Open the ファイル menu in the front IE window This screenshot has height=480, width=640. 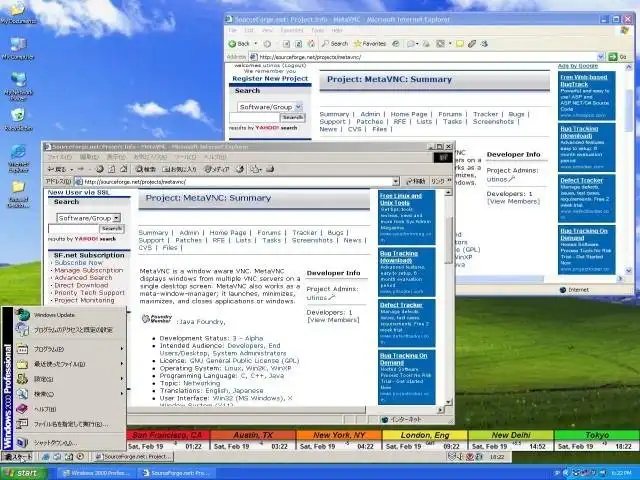click(60, 157)
